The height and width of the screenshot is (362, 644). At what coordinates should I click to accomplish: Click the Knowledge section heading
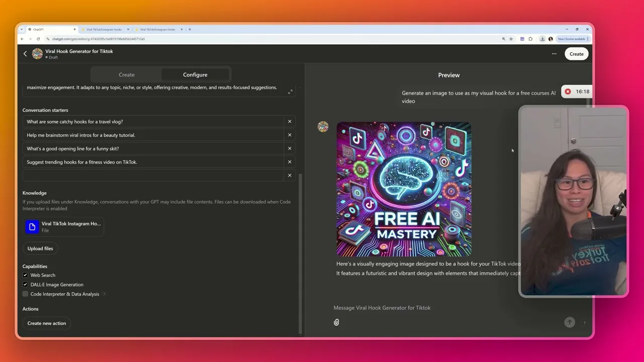35,193
